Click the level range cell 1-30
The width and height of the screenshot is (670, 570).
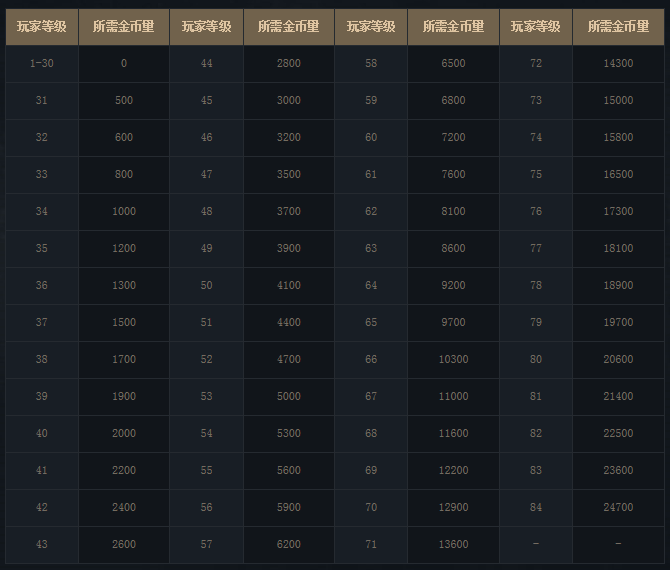pyautogui.click(x=41, y=63)
